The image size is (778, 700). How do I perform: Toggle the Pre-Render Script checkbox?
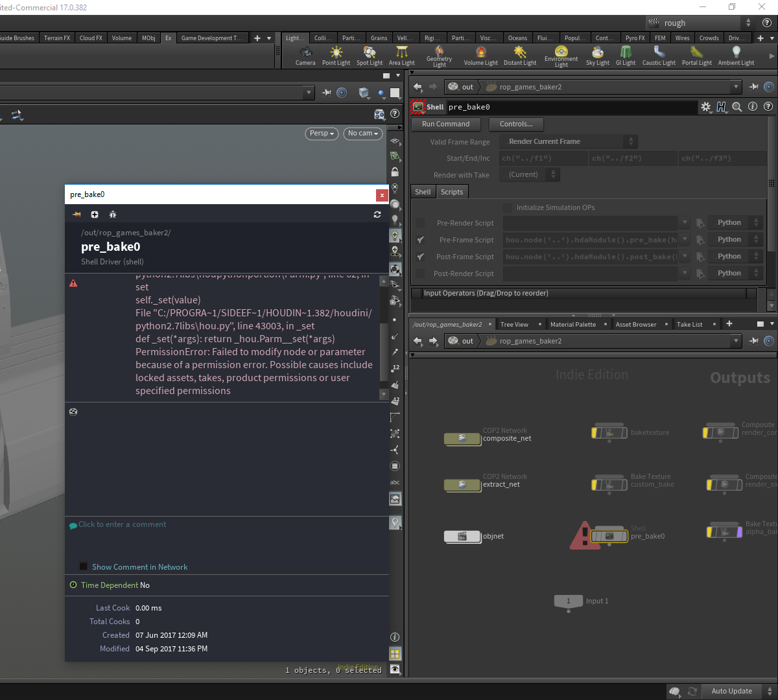point(420,223)
